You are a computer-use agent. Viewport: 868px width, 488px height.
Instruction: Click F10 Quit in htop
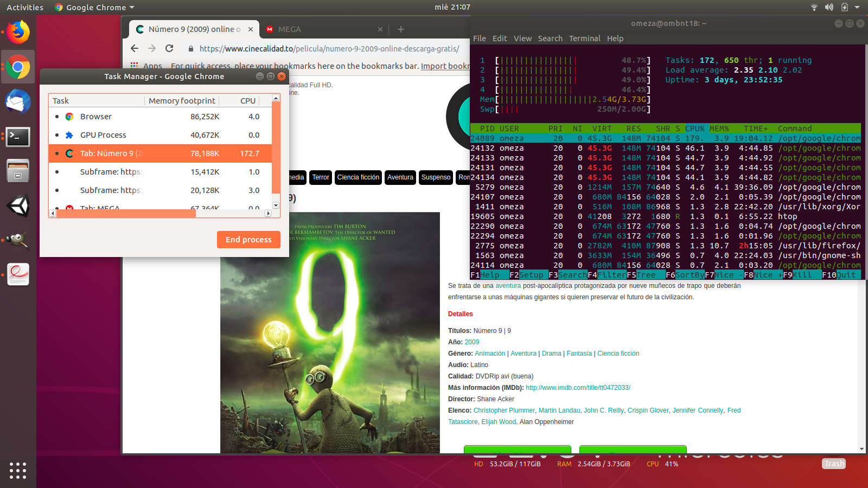840,275
